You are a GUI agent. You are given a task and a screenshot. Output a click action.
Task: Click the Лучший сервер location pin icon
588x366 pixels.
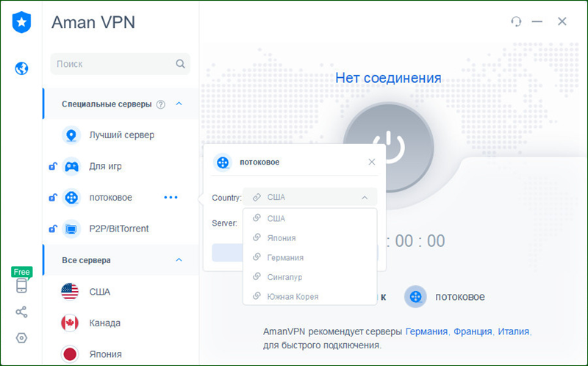pos(71,135)
